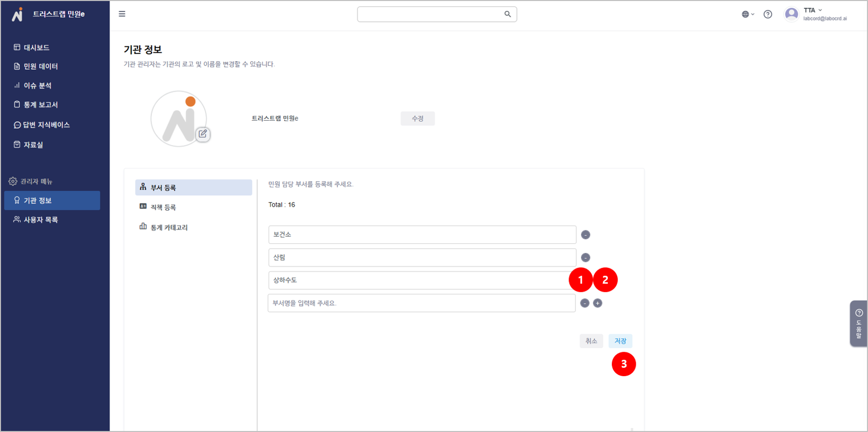Screen dimensions: 868x432
Task: Remove the 산림 department row
Action: (x=585, y=258)
